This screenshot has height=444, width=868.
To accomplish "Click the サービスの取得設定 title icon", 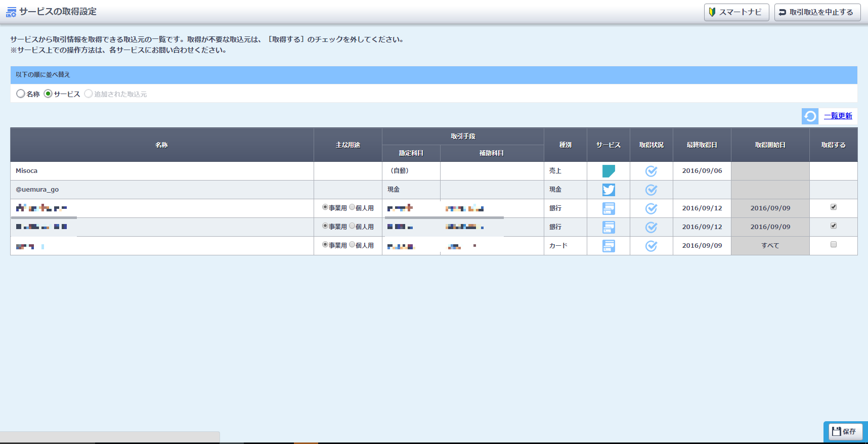I will tap(11, 12).
